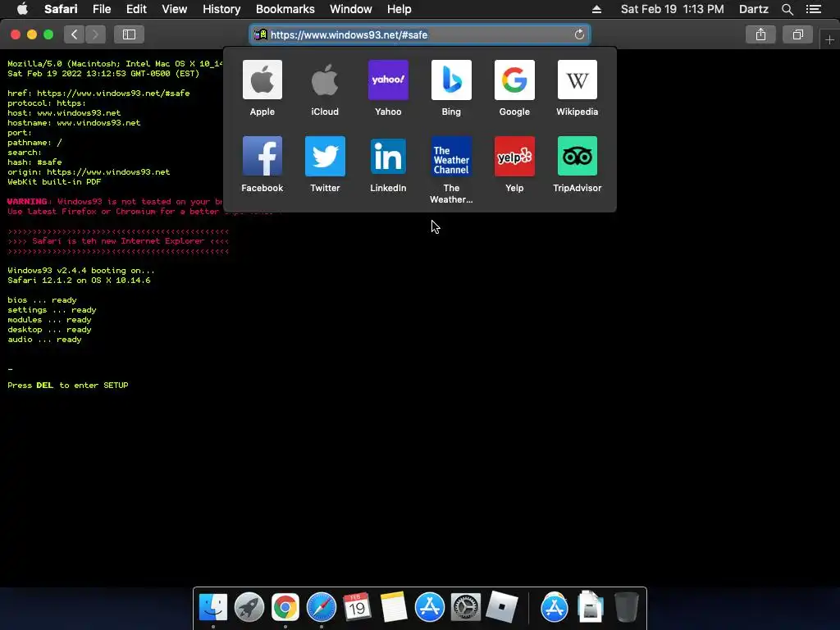Open the View menu
840x630 pixels.
(x=174, y=9)
